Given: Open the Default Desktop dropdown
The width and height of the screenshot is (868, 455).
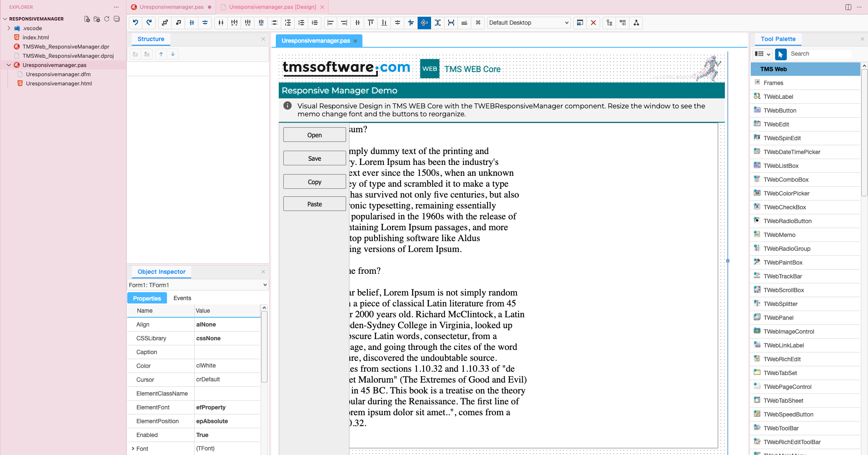Looking at the screenshot, I should 529,23.
